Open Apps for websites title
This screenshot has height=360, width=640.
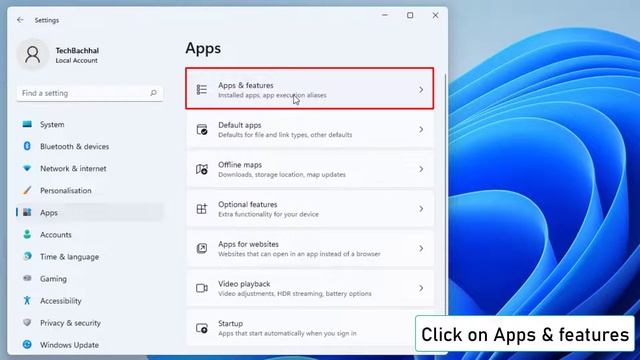coord(248,244)
